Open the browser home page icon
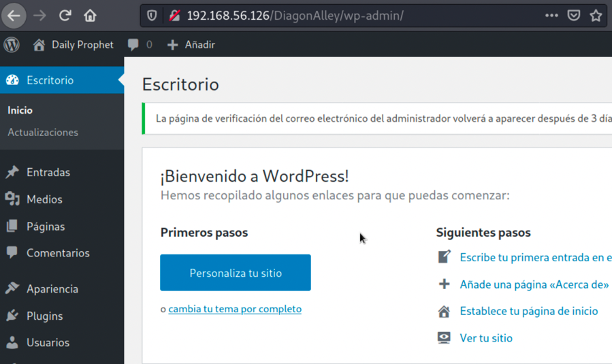Viewport: 612px width, 364px height. tap(90, 16)
